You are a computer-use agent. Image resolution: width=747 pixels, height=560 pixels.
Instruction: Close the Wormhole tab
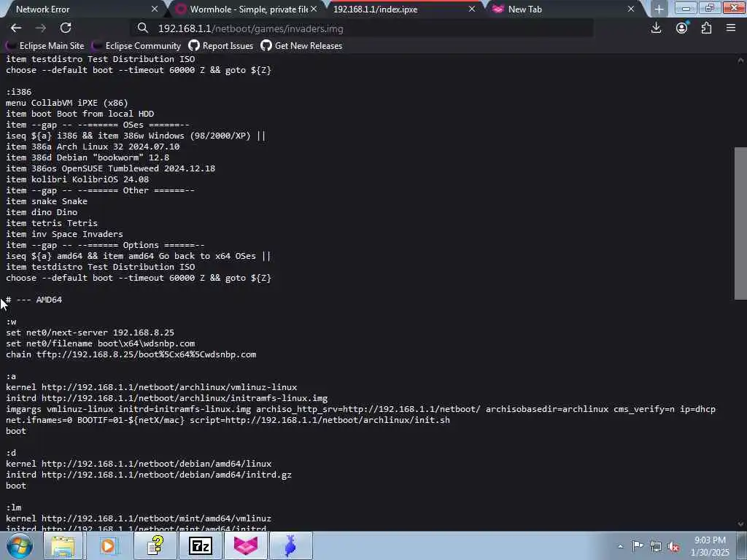(x=314, y=9)
